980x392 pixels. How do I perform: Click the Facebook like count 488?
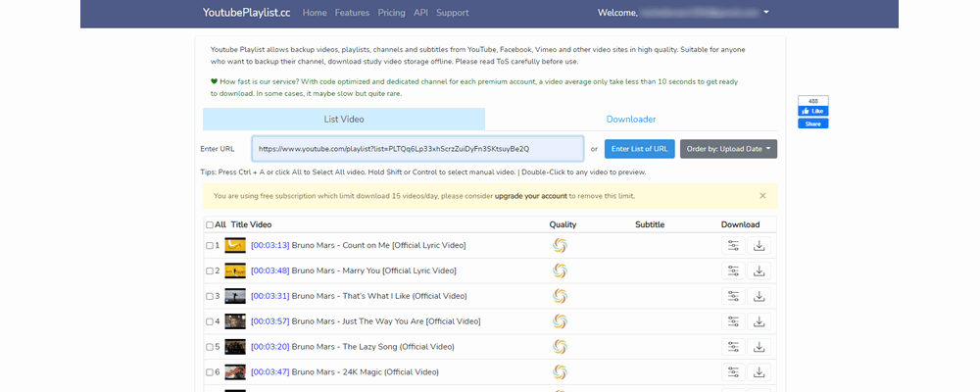click(813, 101)
